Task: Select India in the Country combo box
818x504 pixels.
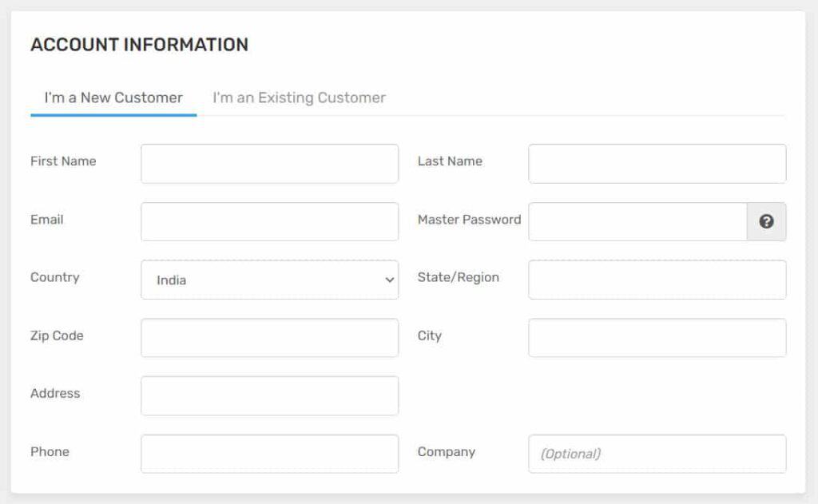Action: [x=269, y=280]
